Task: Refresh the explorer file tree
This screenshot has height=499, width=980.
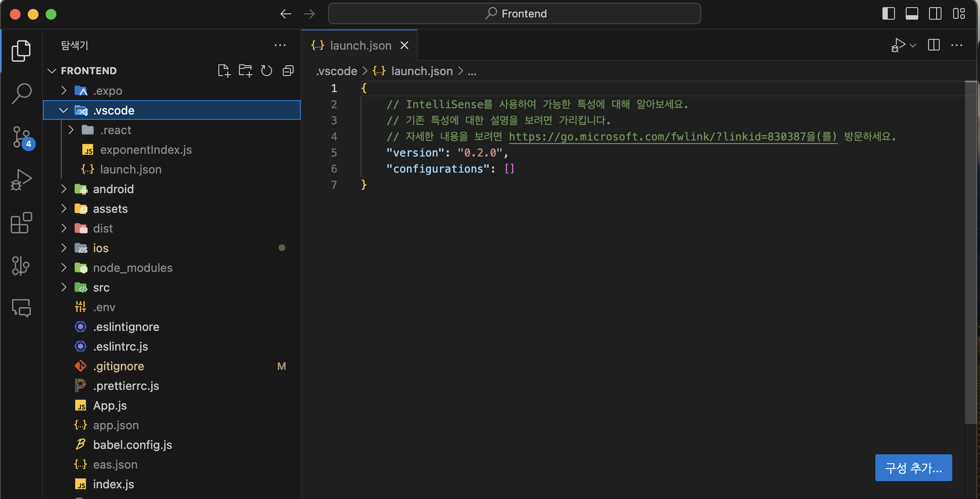Action: pos(267,71)
